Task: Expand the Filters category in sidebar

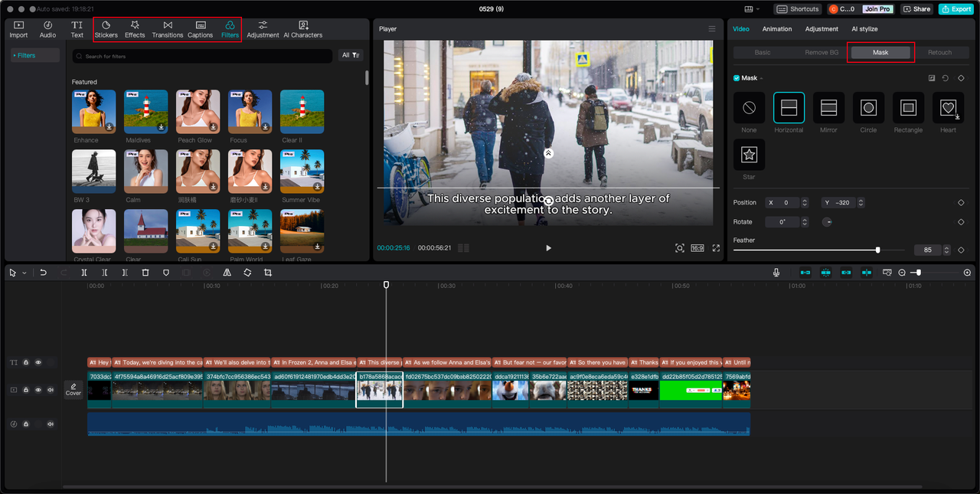Action: 35,55
